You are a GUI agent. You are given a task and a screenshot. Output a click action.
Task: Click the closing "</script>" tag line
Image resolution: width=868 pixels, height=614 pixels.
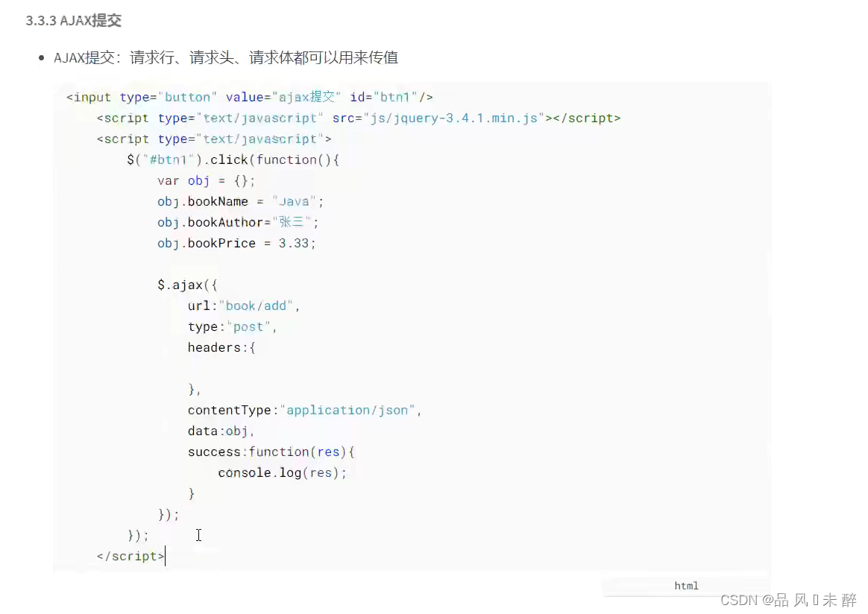pyautogui.click(x=130, y=557)
